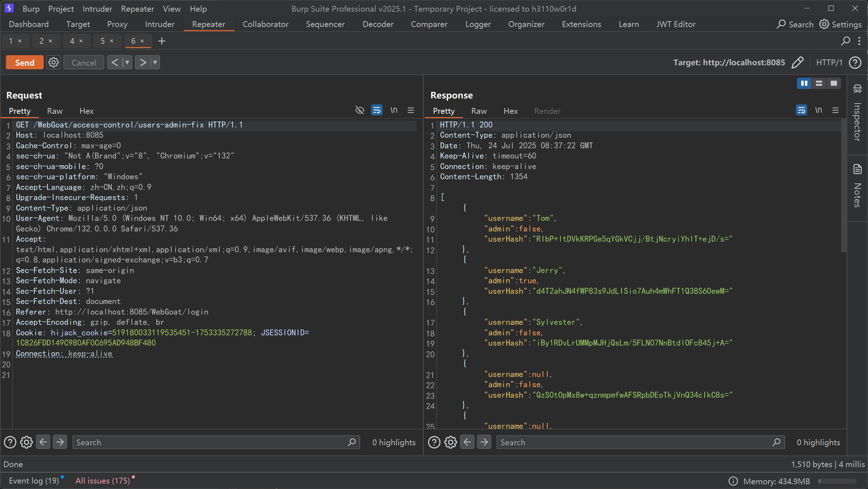
Task: Switch Request view to Hex
Action: click(86, 111)
